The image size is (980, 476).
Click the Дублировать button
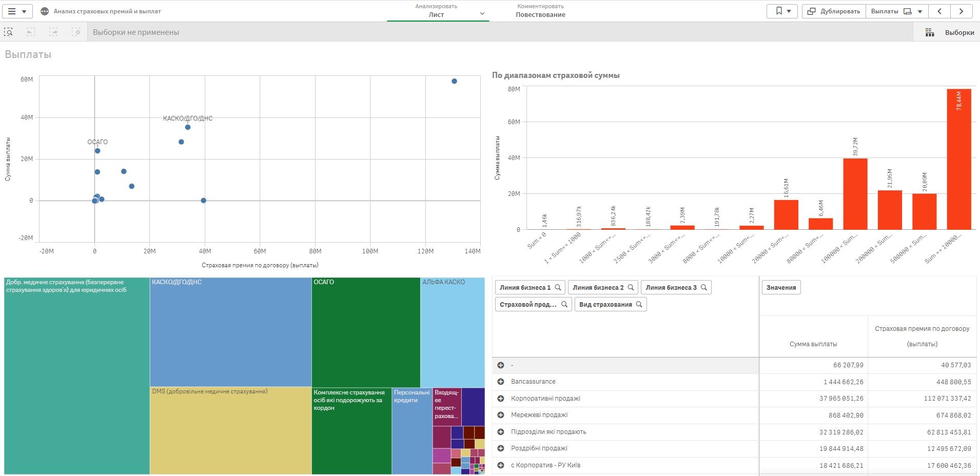pyautogui.click(x=834, y=11)
